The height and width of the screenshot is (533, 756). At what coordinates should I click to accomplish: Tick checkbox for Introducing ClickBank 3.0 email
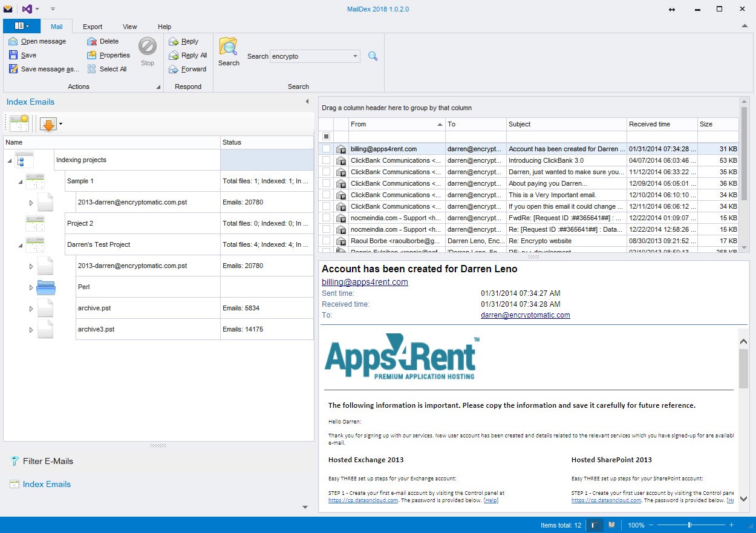tap(327, 160)
